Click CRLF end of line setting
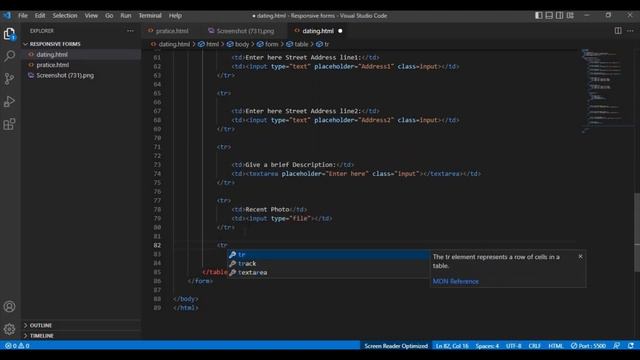640x360 pixels. point(534,346)
